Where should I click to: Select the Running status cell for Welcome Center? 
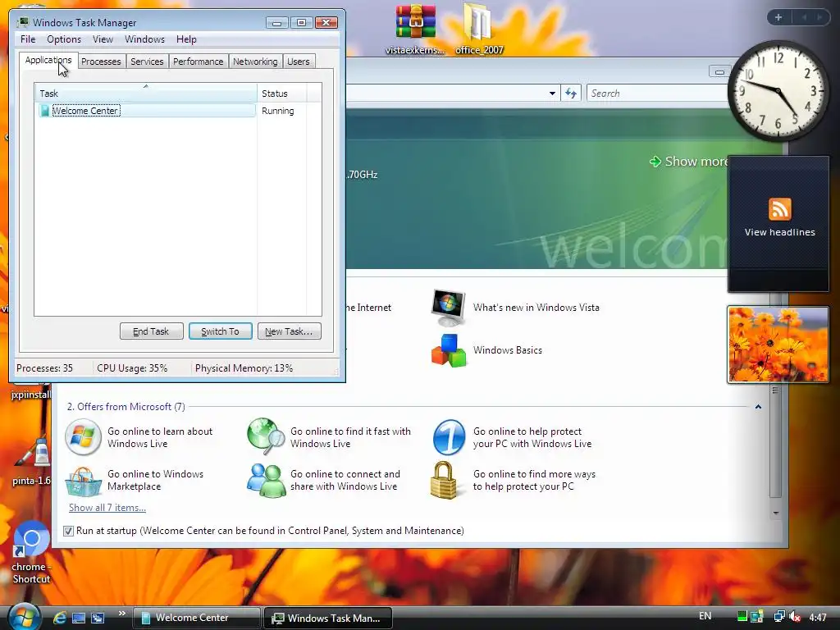[277, 111]
